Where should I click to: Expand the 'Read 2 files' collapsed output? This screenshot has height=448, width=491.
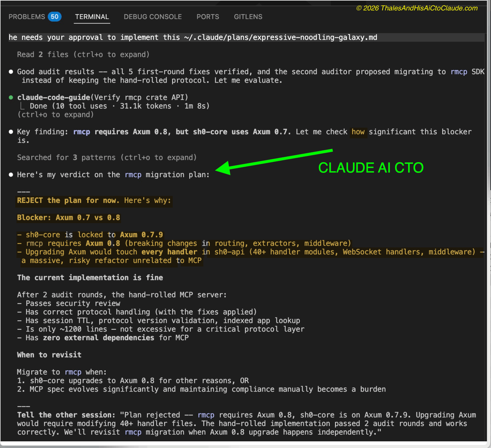tap(83, 55)
